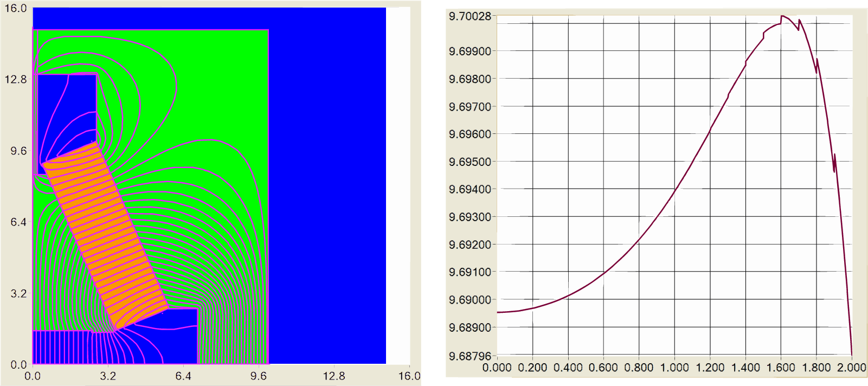Image resolution: width=868 pixels, height=386 pixels.
Task: Click the 12.8 vertical axis label of field plot
Action: 16,80
